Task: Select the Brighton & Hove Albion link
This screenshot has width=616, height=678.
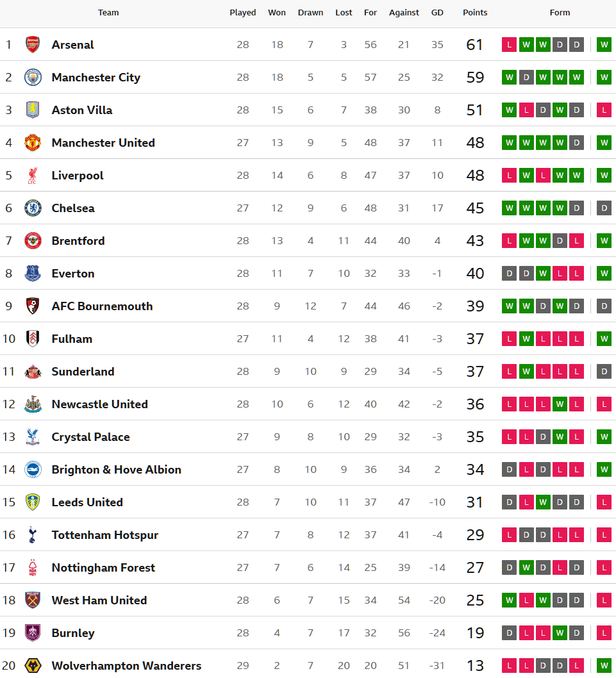Action: [116, 470]
